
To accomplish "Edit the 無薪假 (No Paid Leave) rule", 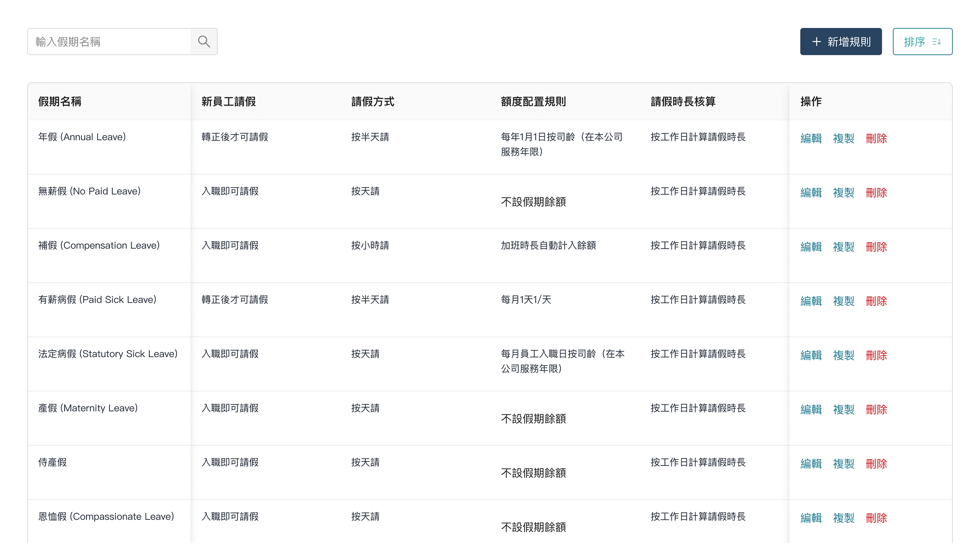I will pos(811,192).
